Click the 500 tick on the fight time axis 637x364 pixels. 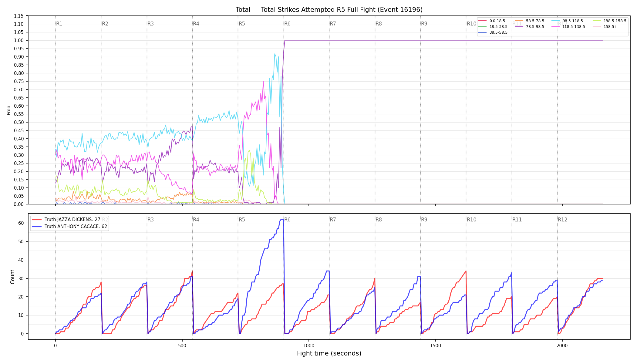click(x=182, y=345)
